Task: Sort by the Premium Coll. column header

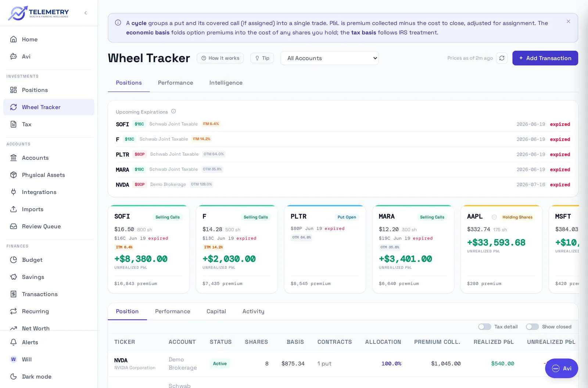Action: (437, 342)
